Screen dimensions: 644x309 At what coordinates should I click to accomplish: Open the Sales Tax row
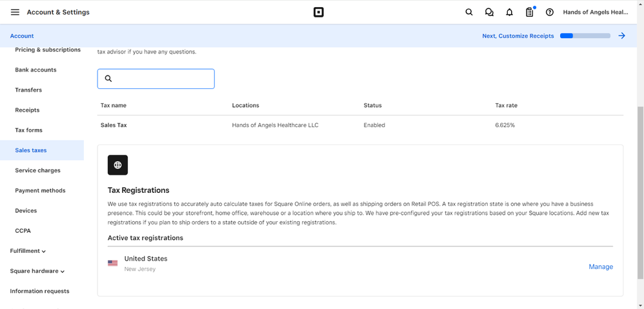coord(114,125)
